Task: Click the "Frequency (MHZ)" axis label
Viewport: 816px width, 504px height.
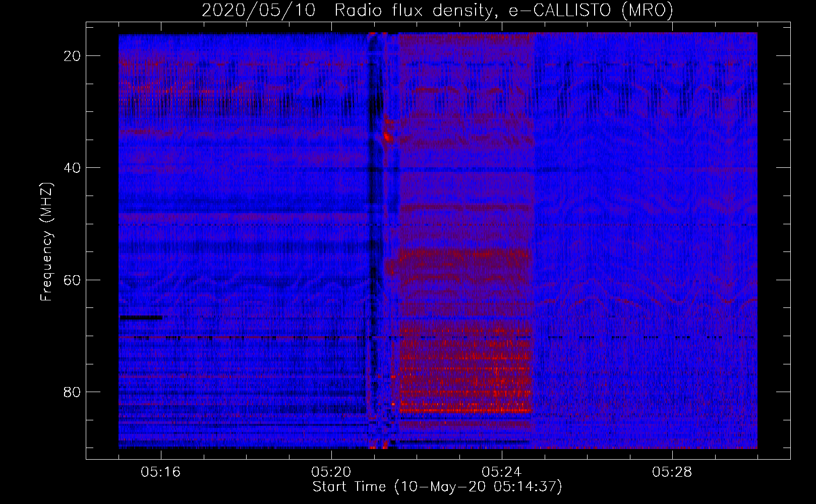Action: (46, 242)
